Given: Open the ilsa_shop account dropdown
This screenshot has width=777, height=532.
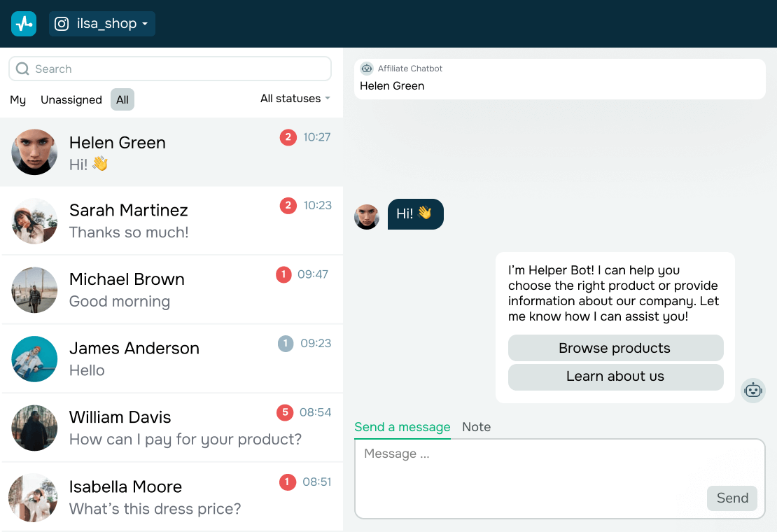Looking at the screenshot, I should point(102,24).
